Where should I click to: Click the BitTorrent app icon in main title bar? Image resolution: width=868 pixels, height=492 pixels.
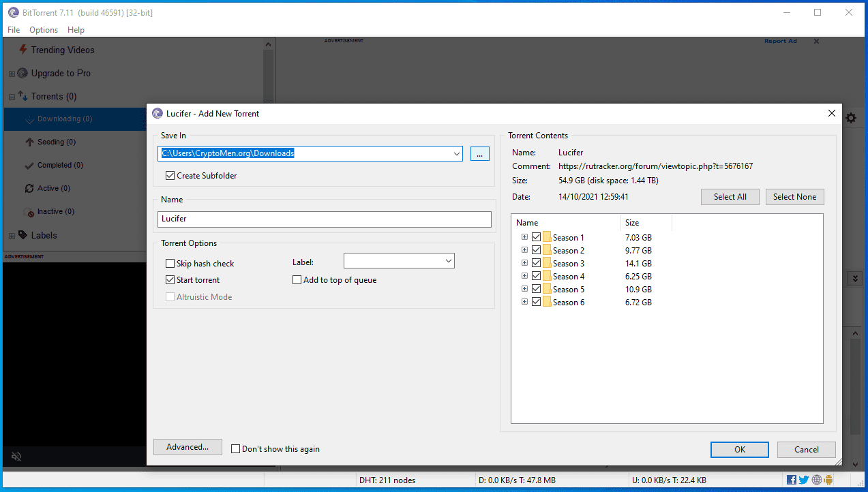pos(13,12)
